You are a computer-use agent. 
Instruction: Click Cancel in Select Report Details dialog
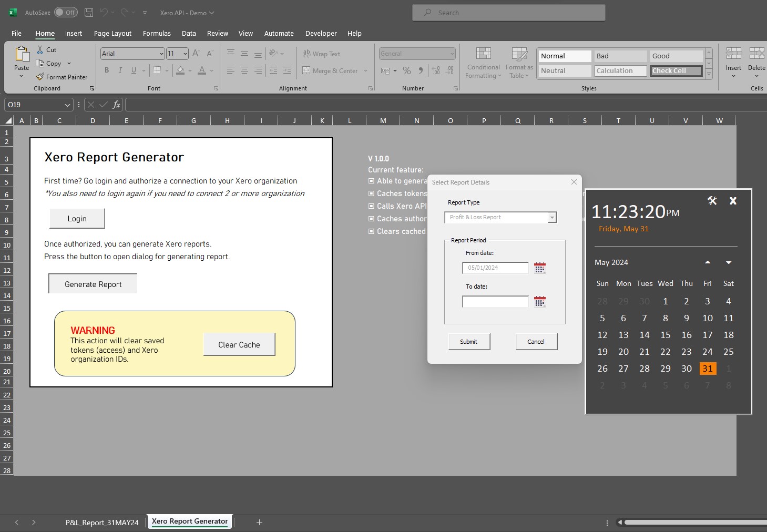(x=536, y=342)
